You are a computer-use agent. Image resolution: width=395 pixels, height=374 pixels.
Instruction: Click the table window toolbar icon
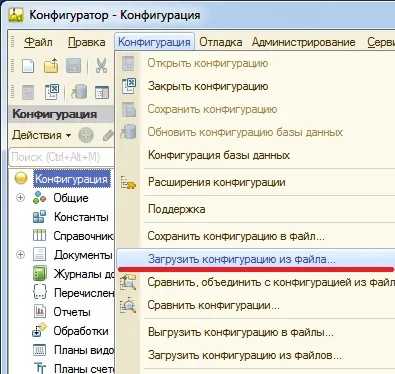click(x=102, y=93)
